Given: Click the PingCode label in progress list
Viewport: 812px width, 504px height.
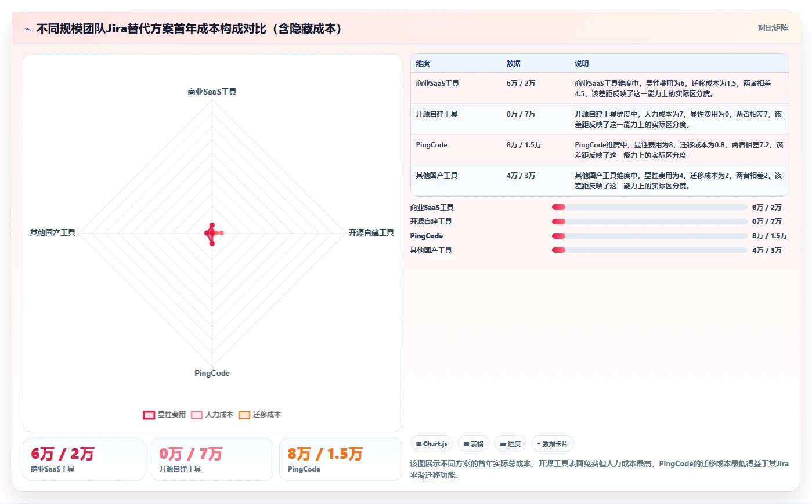Looking at the screenshot, I should pyautogui.click(x=426, y=236).
